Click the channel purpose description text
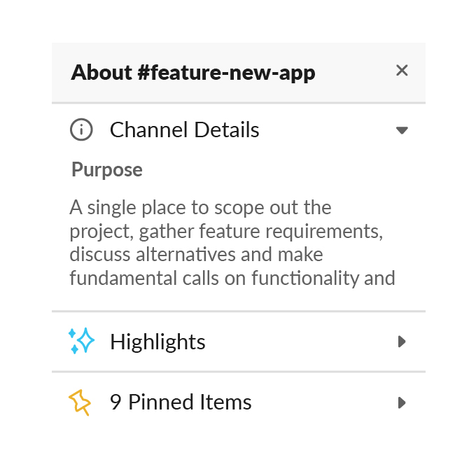Screen dimensions: 476x476 point(232,243)
